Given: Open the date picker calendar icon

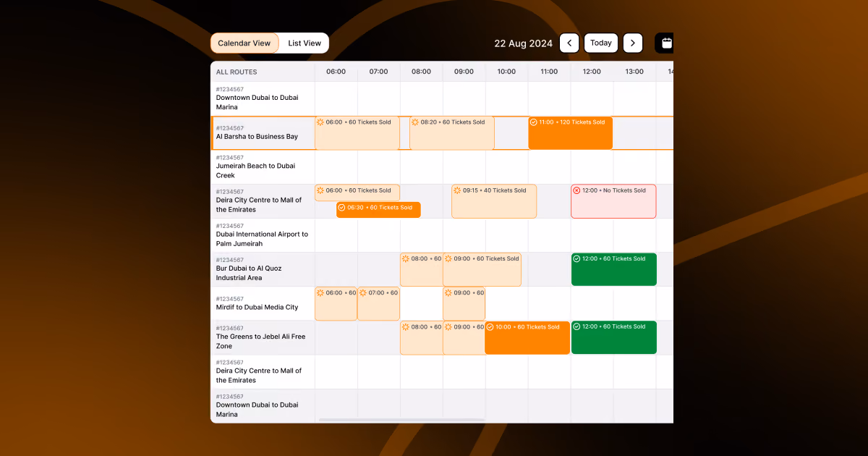Looking at the screenshot, I should tap(666, 43).
